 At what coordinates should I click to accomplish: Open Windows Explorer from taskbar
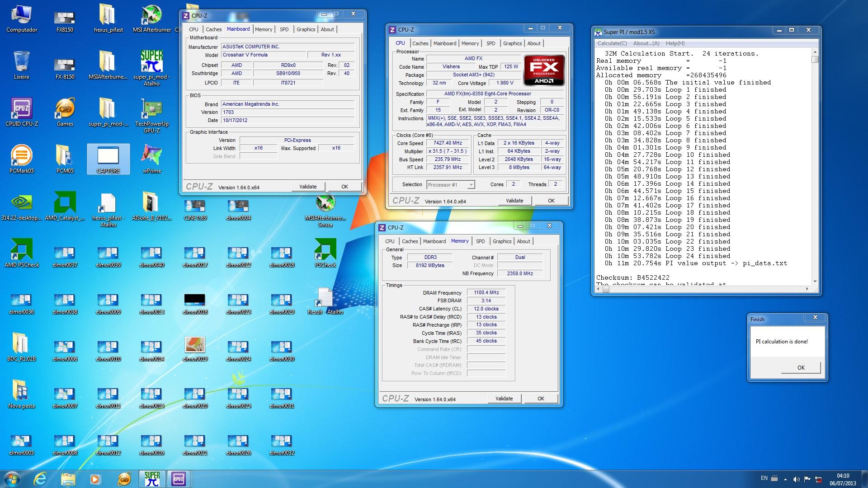[x=68, y=479]
